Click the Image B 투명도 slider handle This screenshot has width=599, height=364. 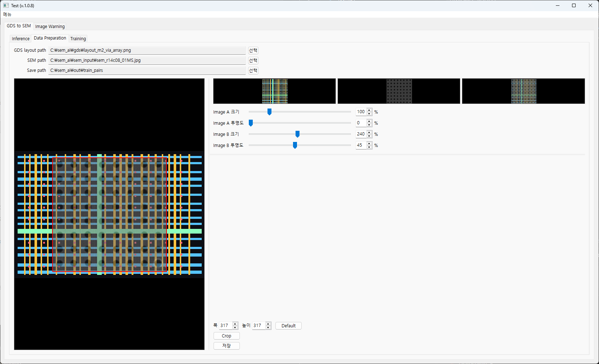pyautogui.click(x=295, y=145)
